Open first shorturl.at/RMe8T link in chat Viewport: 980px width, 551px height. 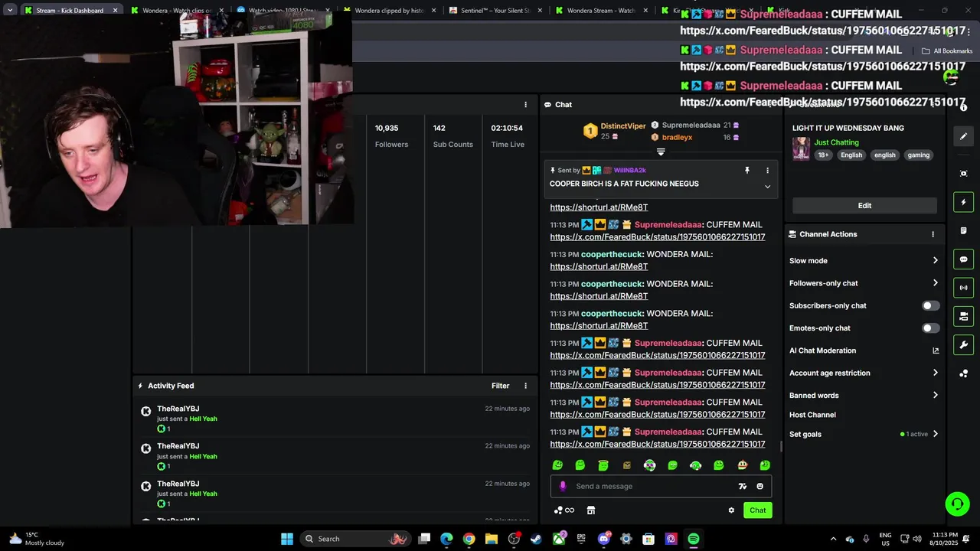pyautogui.click(x=599, y=207)
